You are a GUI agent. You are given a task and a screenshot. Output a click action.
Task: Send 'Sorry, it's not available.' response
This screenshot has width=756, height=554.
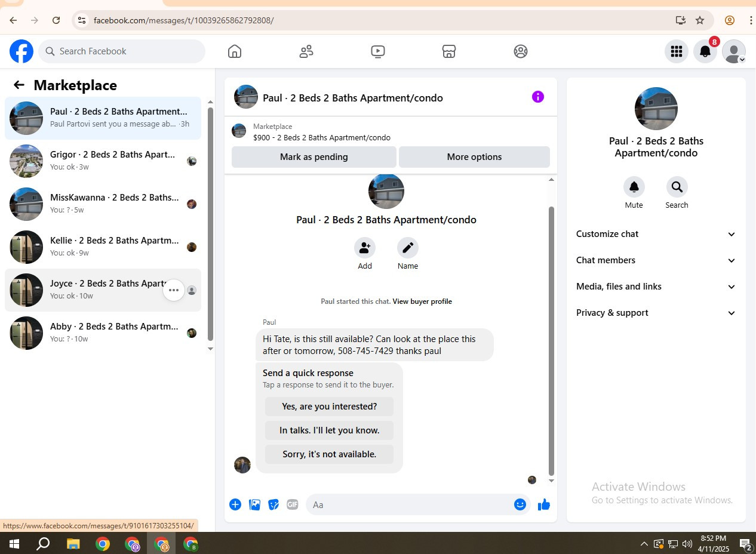[x=329, y=454]
